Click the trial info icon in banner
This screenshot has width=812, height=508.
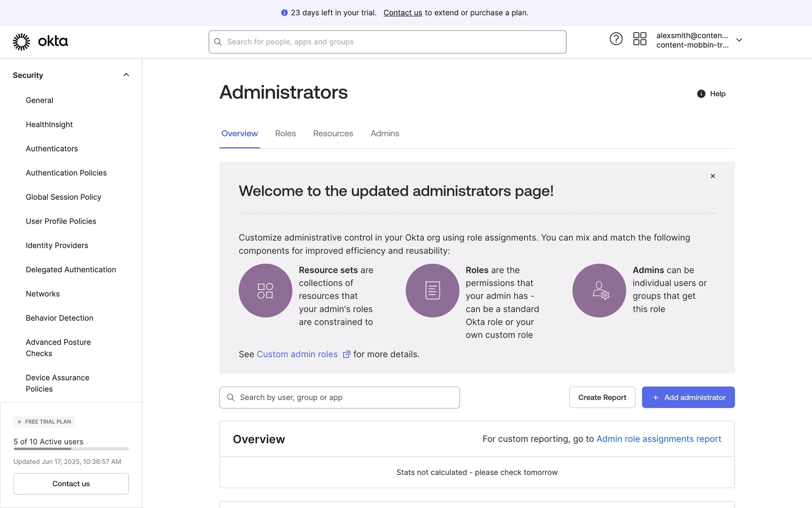[x=284, y=13]
